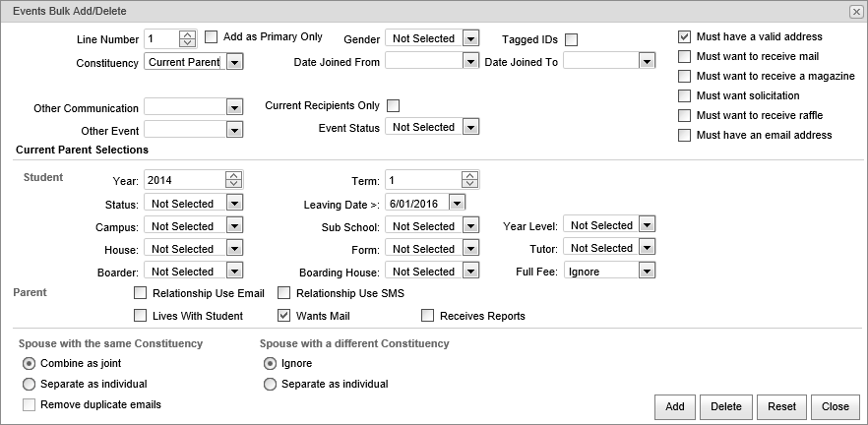Select different-constituency Separate as individual
Image resolution: width=868 pixels, height=425 pixels.
(270, 384)
